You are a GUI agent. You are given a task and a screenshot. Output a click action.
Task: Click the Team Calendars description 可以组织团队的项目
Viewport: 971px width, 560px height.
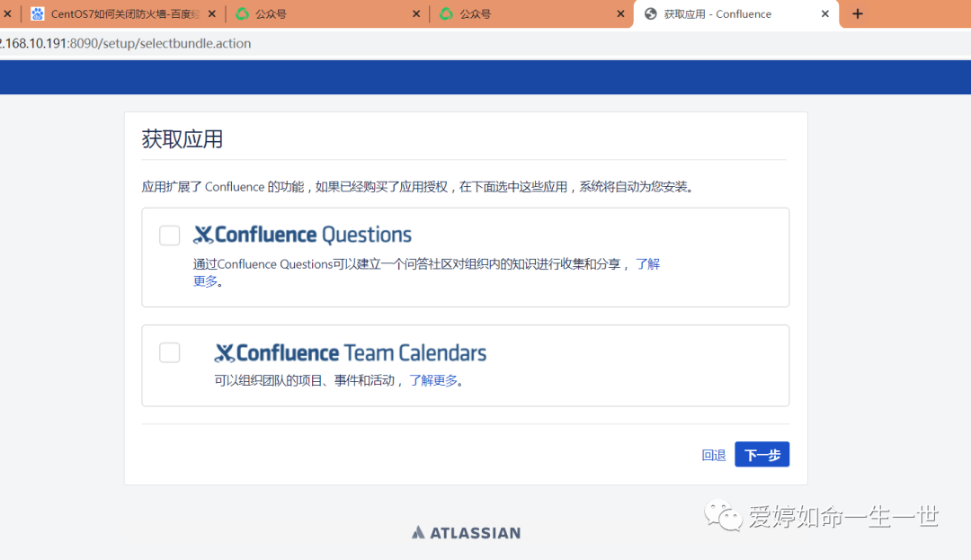click(304, 380)
